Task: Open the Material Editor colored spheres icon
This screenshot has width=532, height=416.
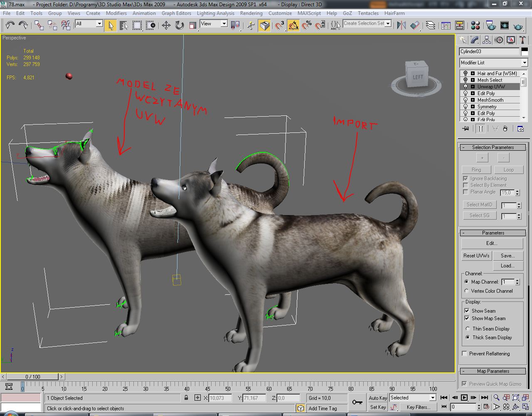Action: (x=476, y=25)
